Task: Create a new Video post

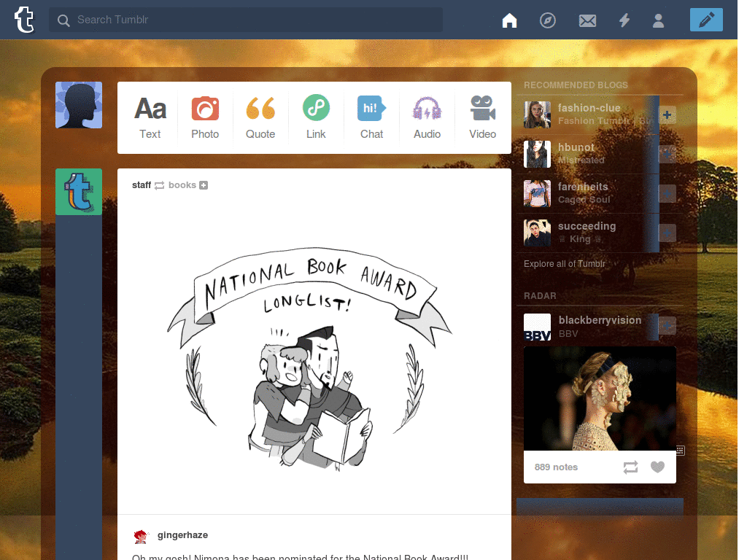Action: (483, 117)
